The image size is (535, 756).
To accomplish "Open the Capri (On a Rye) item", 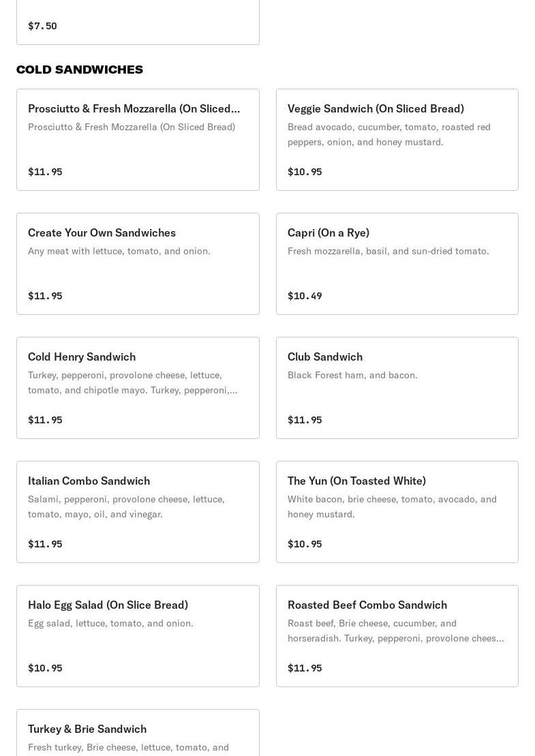I will tap(328, 232).
